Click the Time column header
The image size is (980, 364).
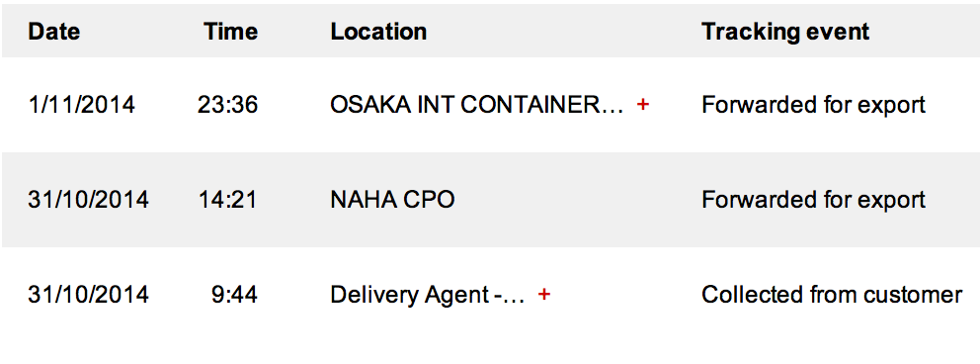point(230,32)
